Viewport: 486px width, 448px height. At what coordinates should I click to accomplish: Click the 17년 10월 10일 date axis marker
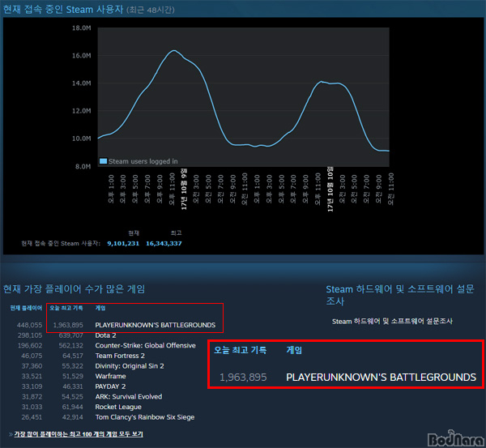(330, 190)
